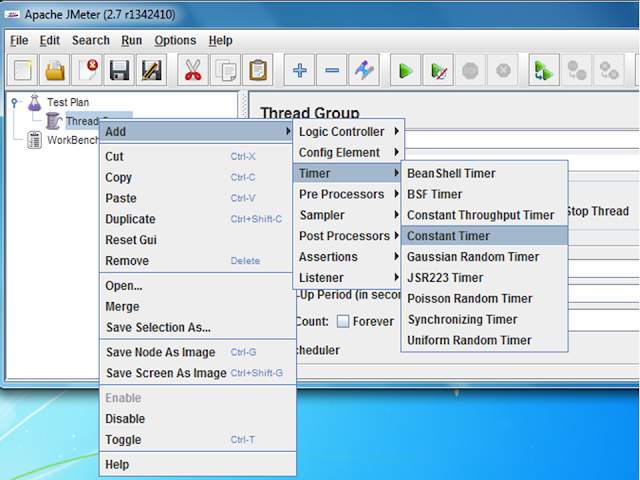
Task: Choose Save Node As Image
Action: 198,352
